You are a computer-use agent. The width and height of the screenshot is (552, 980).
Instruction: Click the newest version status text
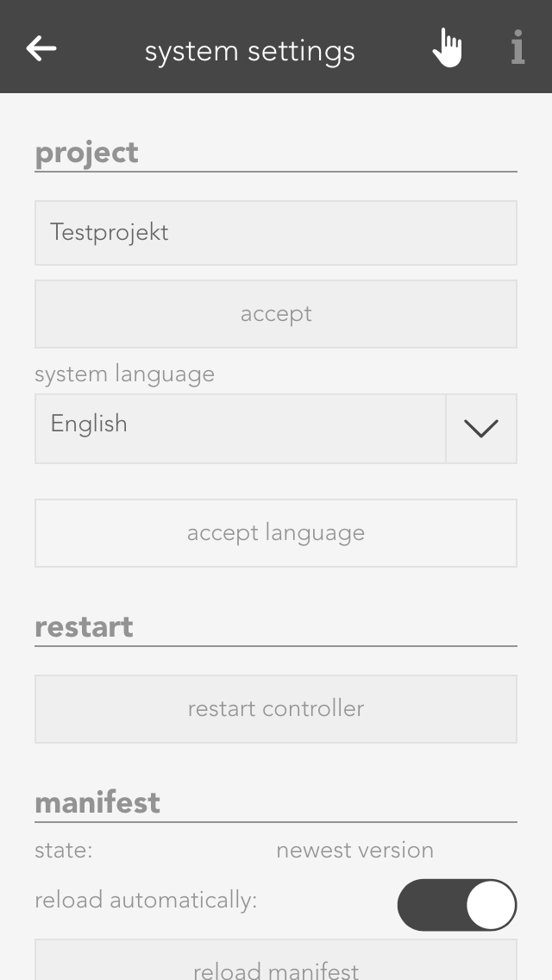click(x=354, y=851)
